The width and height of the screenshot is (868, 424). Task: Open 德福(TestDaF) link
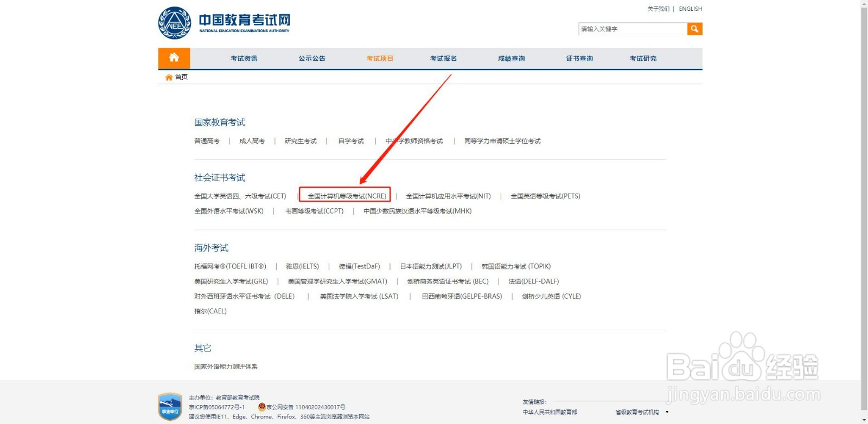pos(360,266)
